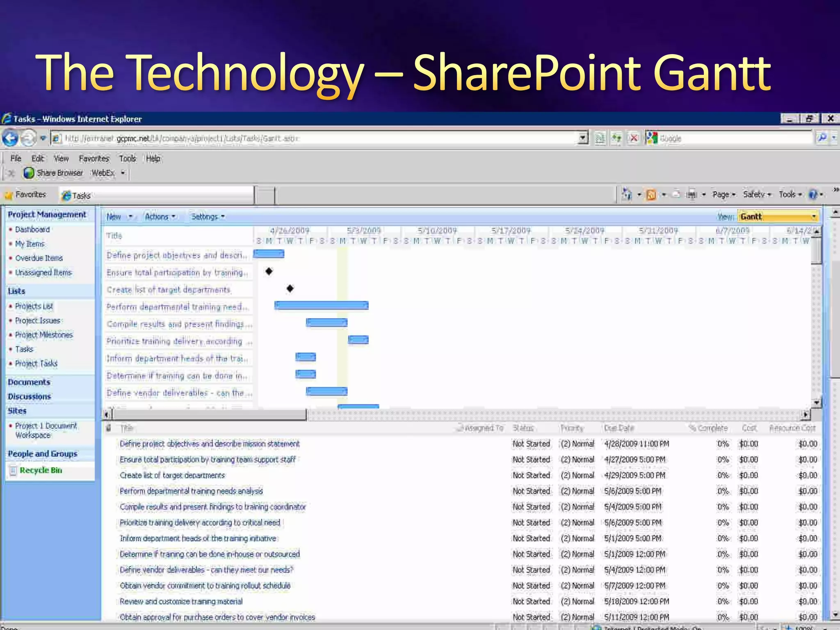The image size is (840, 630).
Task: Open the People and Groups link
Action: click(x=43, y=454)
